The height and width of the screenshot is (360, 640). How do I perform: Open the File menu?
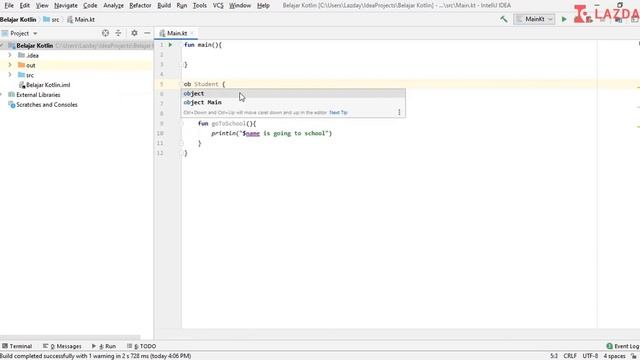(x=9, y=5)
